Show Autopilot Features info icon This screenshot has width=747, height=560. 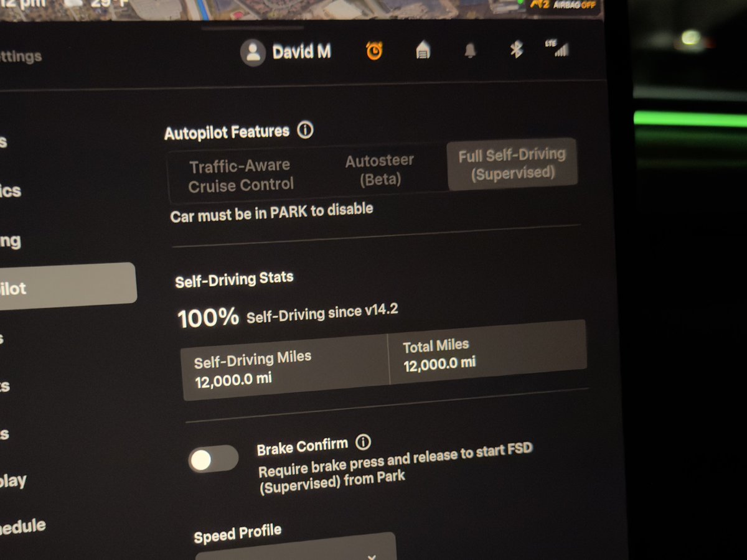[305, 131]
